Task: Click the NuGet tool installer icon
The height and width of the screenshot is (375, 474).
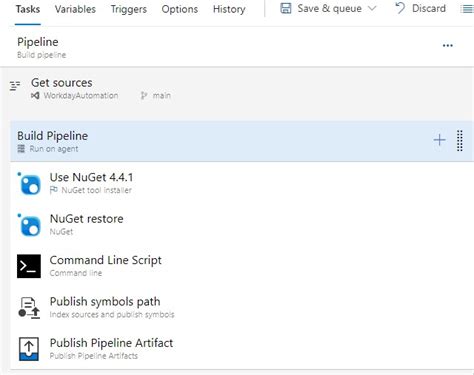Action: 29,183
